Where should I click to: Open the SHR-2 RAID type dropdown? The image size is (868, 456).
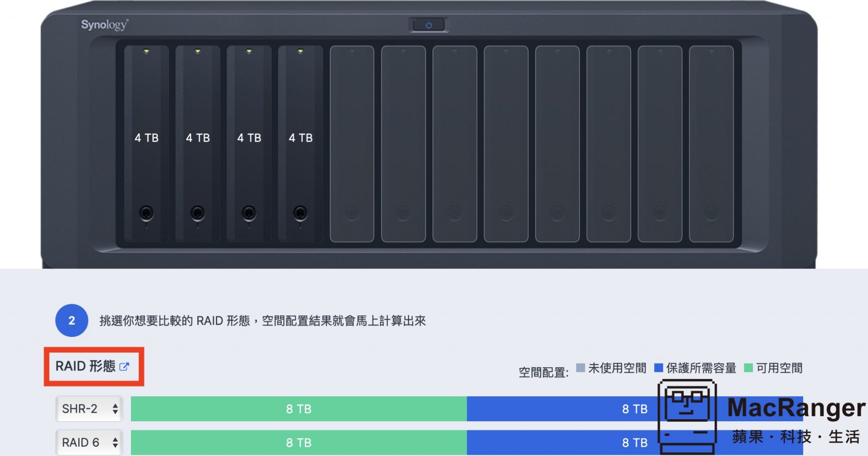tap(89, 408)
